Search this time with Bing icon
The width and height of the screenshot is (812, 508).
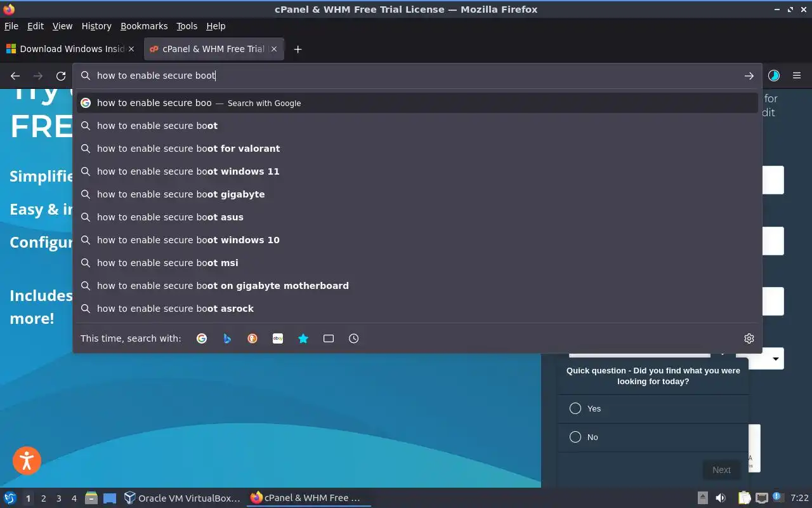click(227, 338)
